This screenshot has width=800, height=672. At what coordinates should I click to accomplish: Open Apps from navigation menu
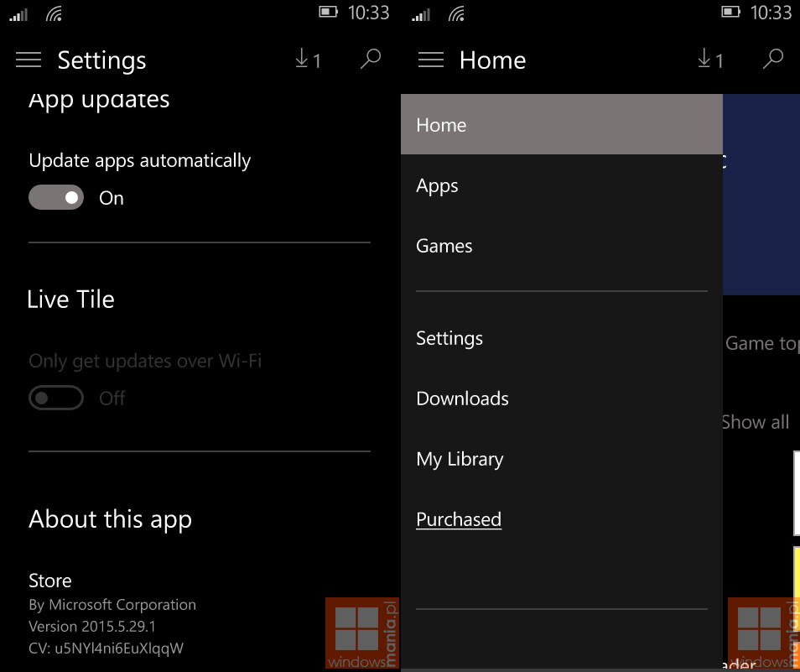click(562, 185)
